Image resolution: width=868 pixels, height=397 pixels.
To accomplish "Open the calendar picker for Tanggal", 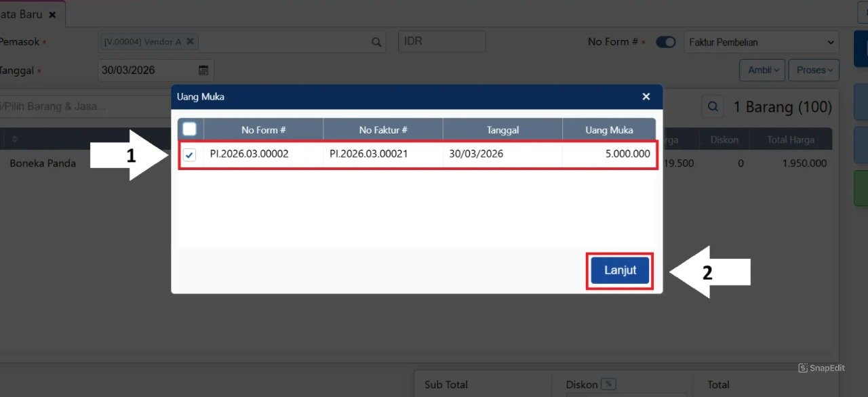I will tap(203, 70).
